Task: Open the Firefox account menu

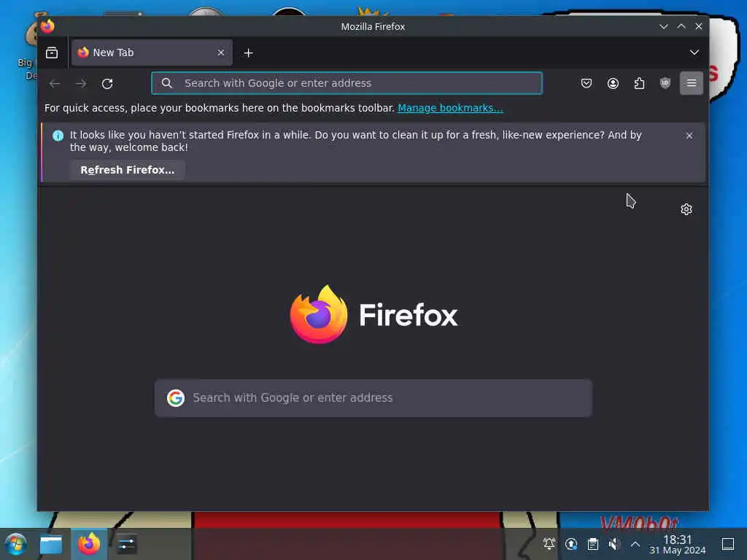Action: pyautogui.click(x=613, y=83)
